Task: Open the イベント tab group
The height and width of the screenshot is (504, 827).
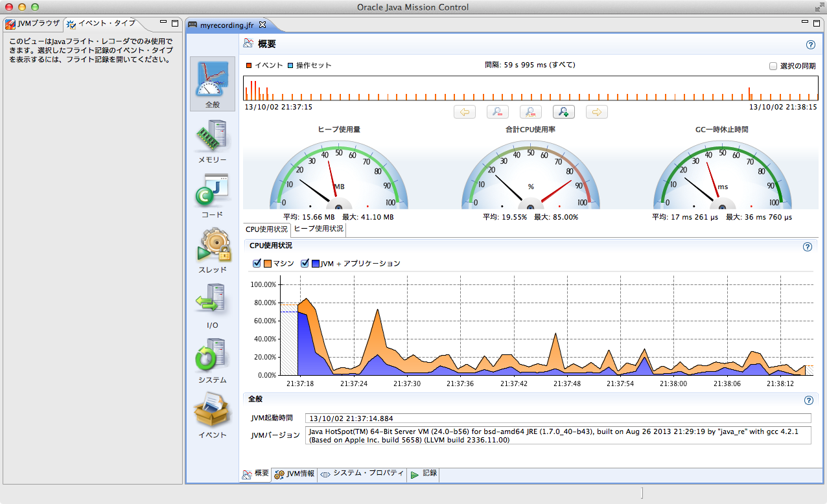Action: click(213, 415)
